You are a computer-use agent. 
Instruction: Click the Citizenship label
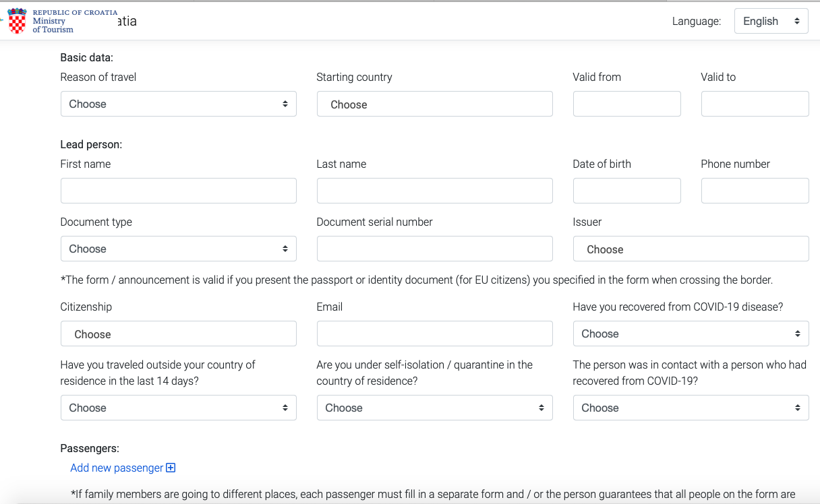click(86, 307)
